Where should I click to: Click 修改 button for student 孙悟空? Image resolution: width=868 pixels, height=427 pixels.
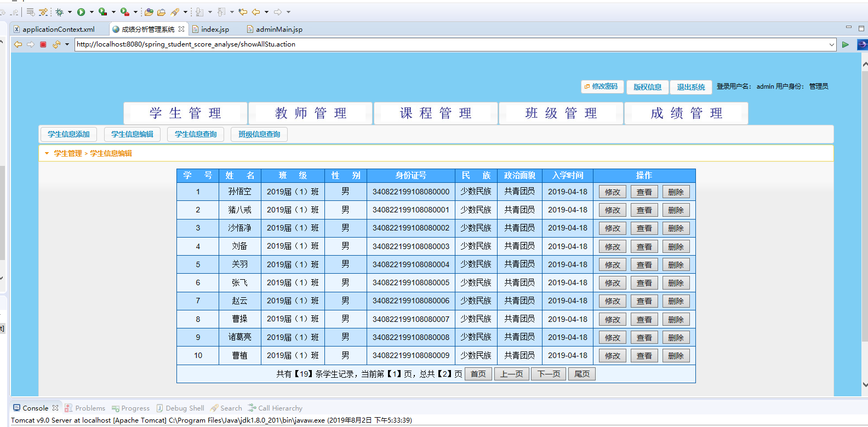click(612, 192)
